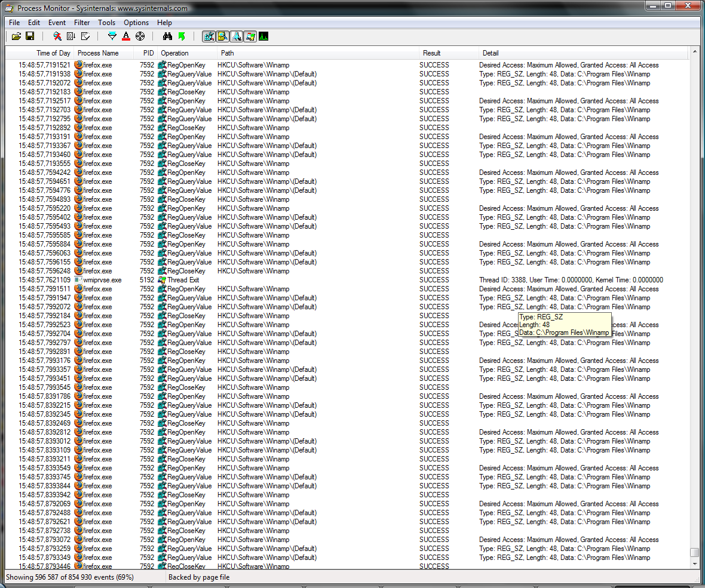The image size is (705, 588).
Task: Click RegOpenKey icon in row 15:48:57,7991511
Action: 163,289
